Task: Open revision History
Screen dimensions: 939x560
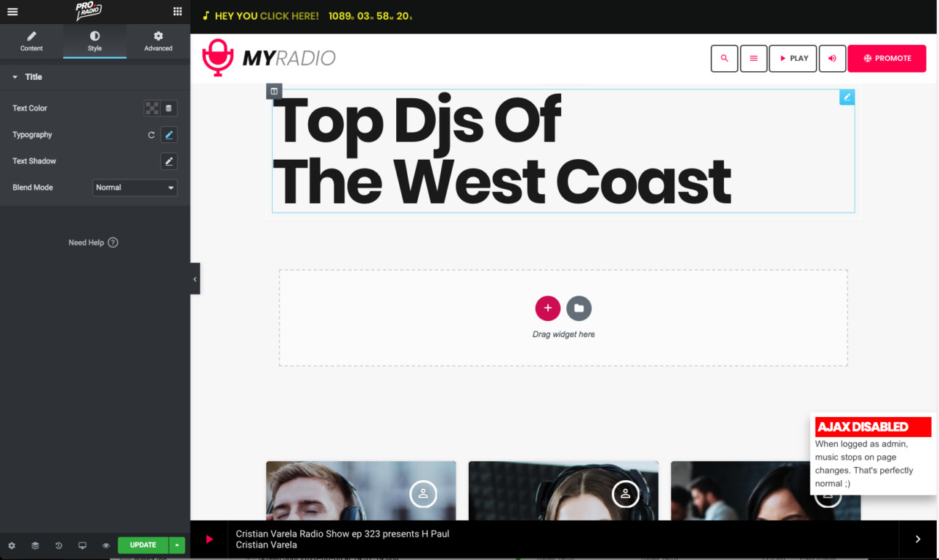Action: click(59, 545)
